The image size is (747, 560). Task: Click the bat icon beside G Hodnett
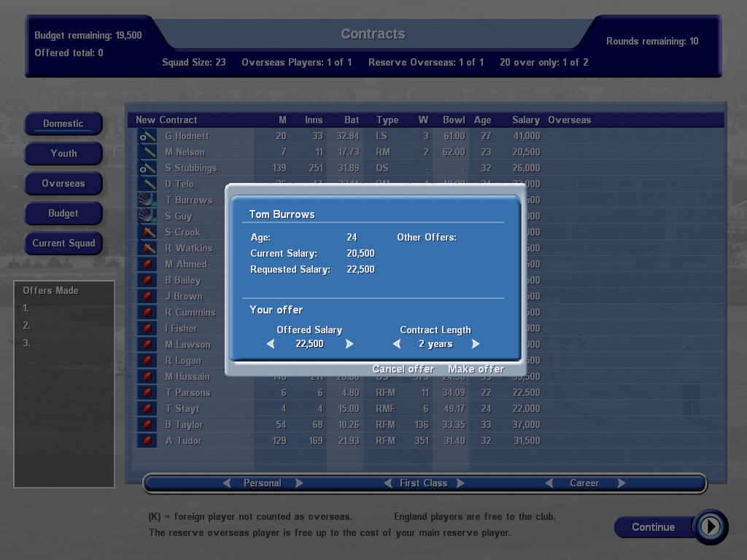pyautogui.click(x=147, y=136)
